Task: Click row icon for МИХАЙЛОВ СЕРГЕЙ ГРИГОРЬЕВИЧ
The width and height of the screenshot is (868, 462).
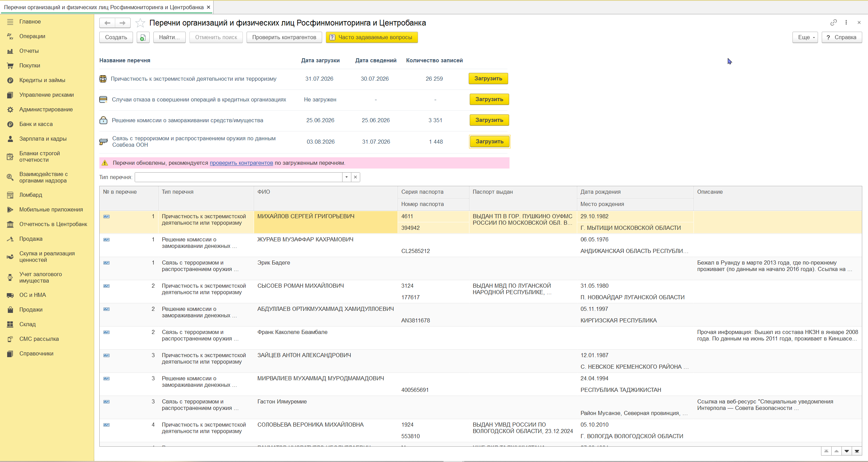Action: (x=106, y=217)
